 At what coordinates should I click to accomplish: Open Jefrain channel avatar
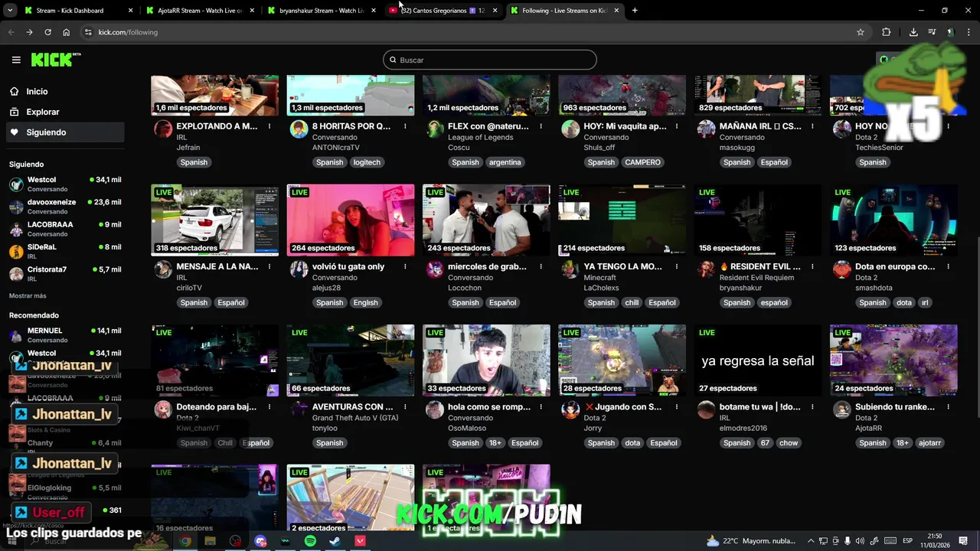tap(163, 129)
